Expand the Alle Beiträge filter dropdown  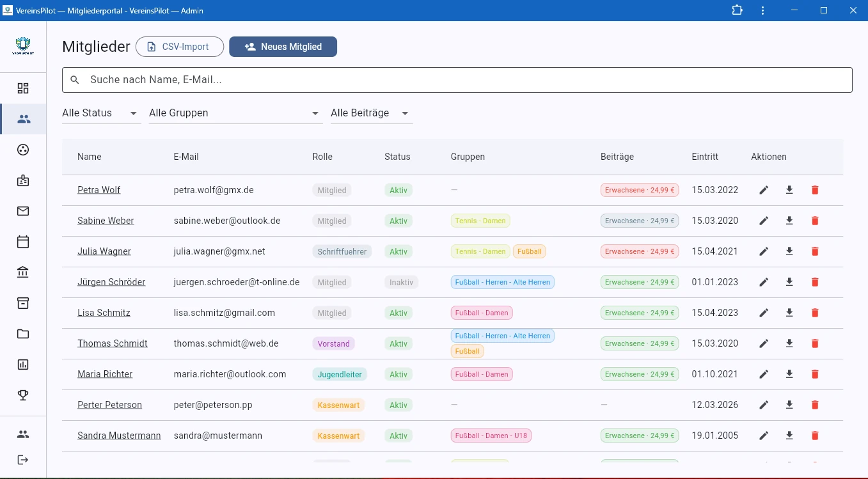pyautogui.click(x=370, y=113)
